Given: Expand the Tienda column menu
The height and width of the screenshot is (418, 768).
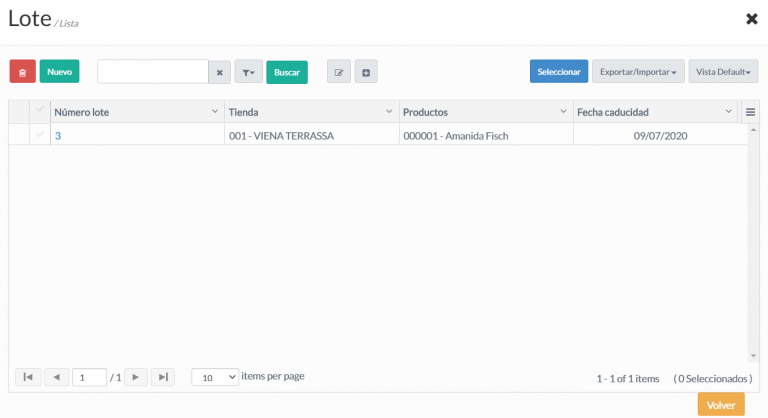Looking at the screenshot, I should point(389,112).
